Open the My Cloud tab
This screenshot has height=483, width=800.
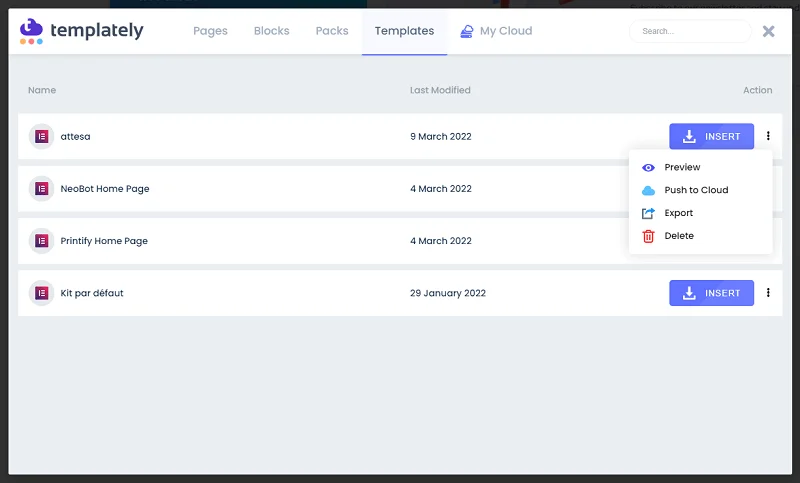[x=496, y=31]
